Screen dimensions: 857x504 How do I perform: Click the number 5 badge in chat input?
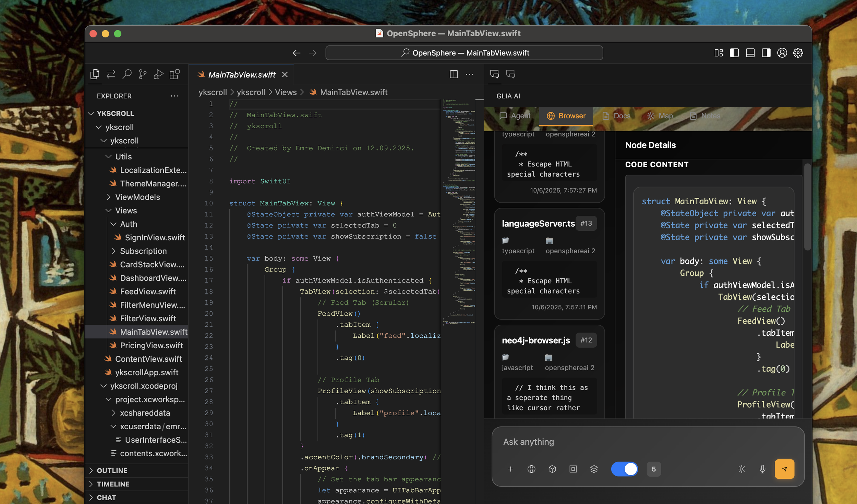coord(653,469)
